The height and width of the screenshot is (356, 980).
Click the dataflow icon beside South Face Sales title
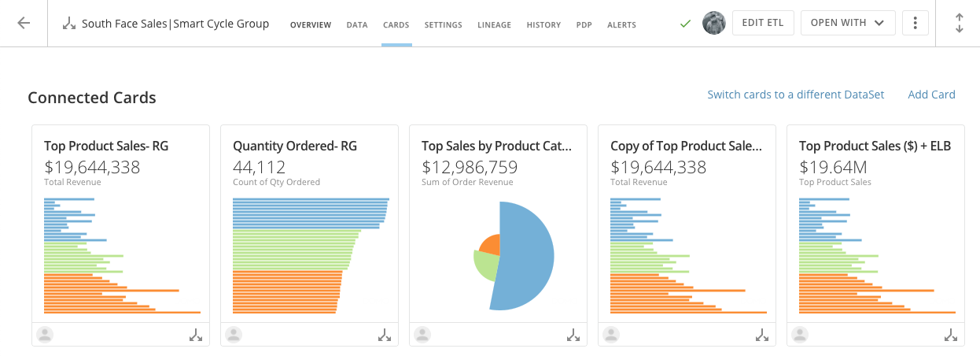click(x=69, y=24)
